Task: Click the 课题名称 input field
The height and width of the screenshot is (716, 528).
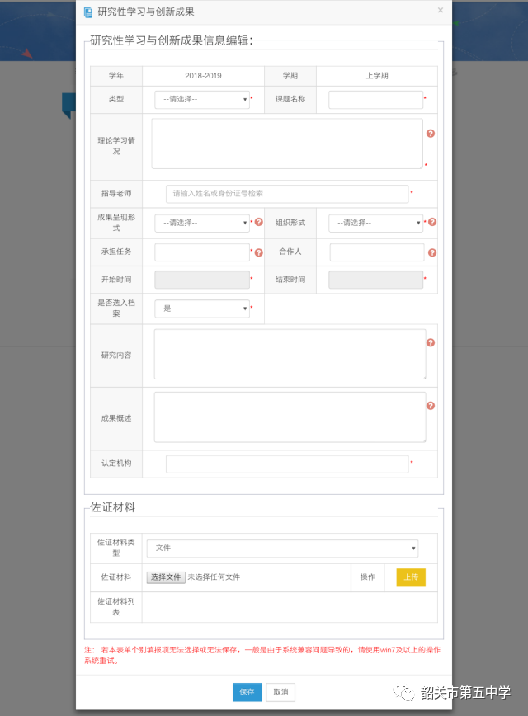Action: (375, 100)
